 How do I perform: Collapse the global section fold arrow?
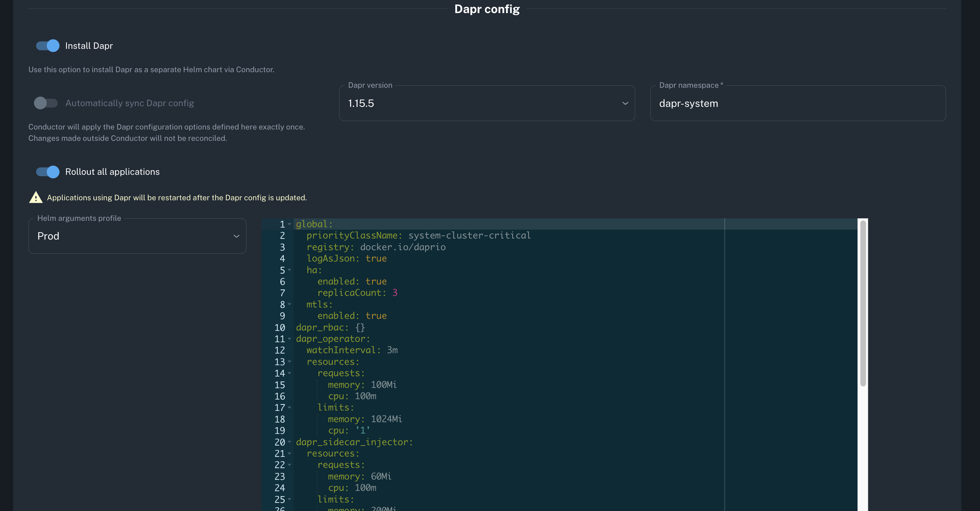[290, 224]
